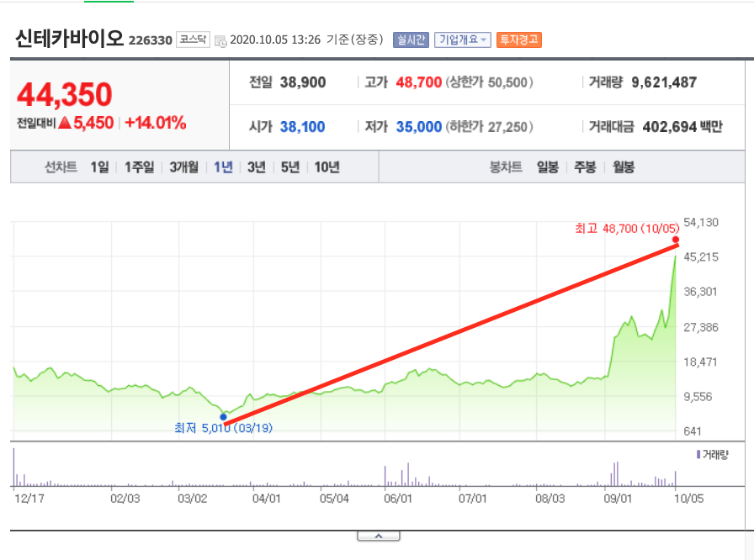The height and width of the screenshot is (560, 754).
Task: Click the 최저 5,010 (03/19) chart label
Action: (x=224, y=428)
